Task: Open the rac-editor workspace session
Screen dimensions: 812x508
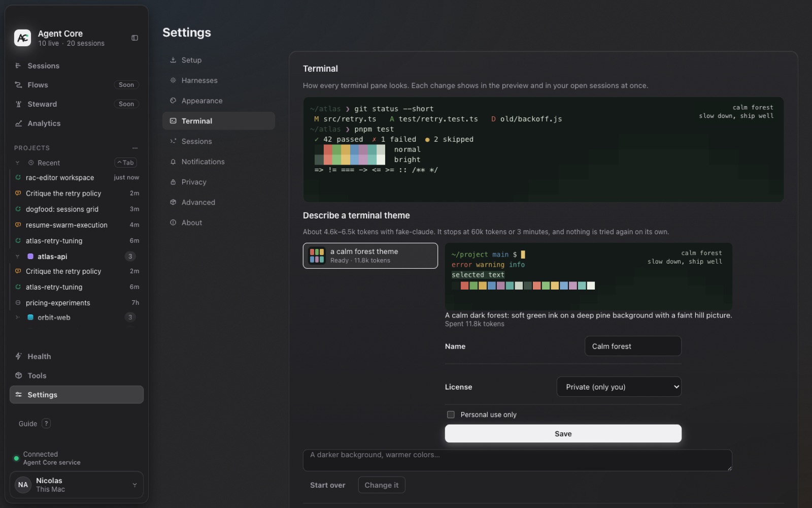Action: [x=76, y=178]
